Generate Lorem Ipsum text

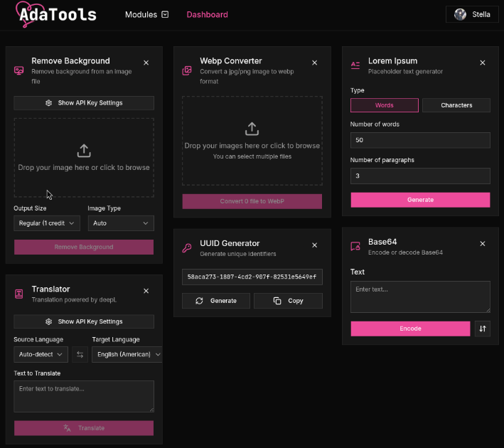click(420, 200)
